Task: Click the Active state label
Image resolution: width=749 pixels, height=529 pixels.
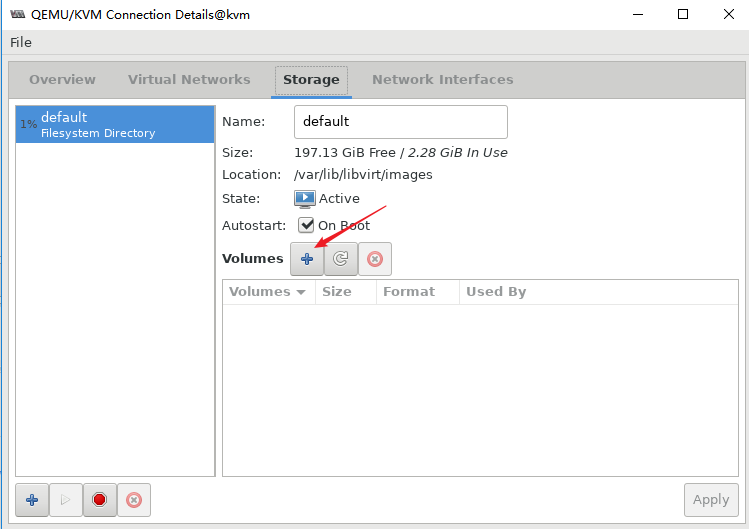Action: tap(339, 199)
